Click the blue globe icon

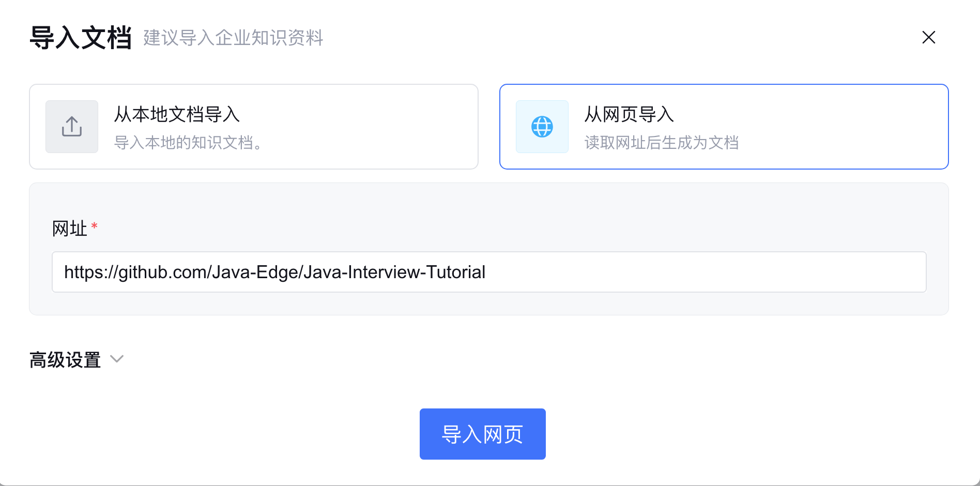tap(542, 127)
